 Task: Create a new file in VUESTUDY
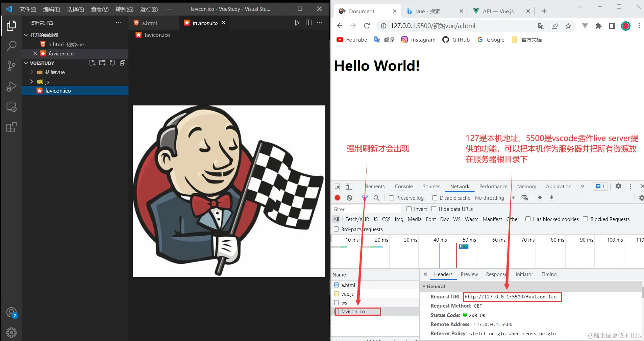click(x=92, y=63)
